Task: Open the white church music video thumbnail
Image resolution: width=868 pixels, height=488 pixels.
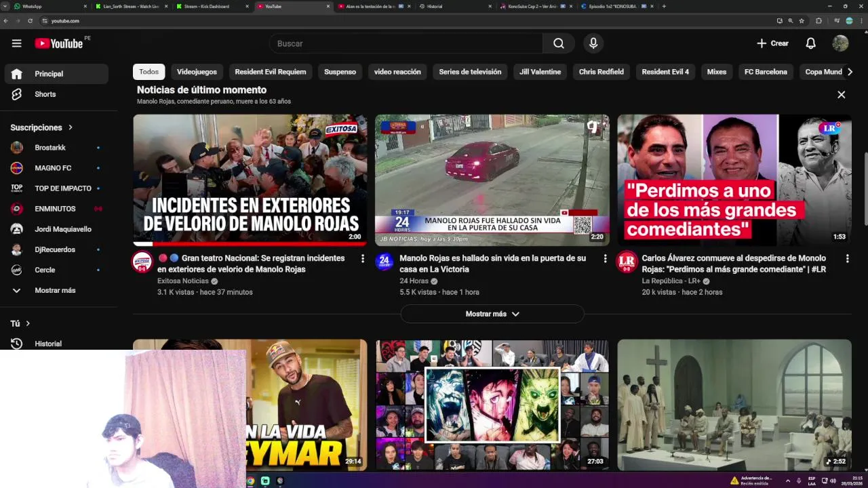Action: tap(734, 405)
